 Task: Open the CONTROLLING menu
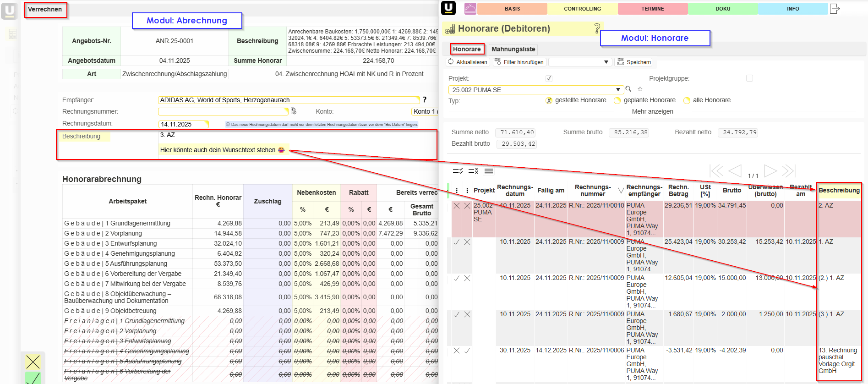pyautogui.click(x=582, y=9)
